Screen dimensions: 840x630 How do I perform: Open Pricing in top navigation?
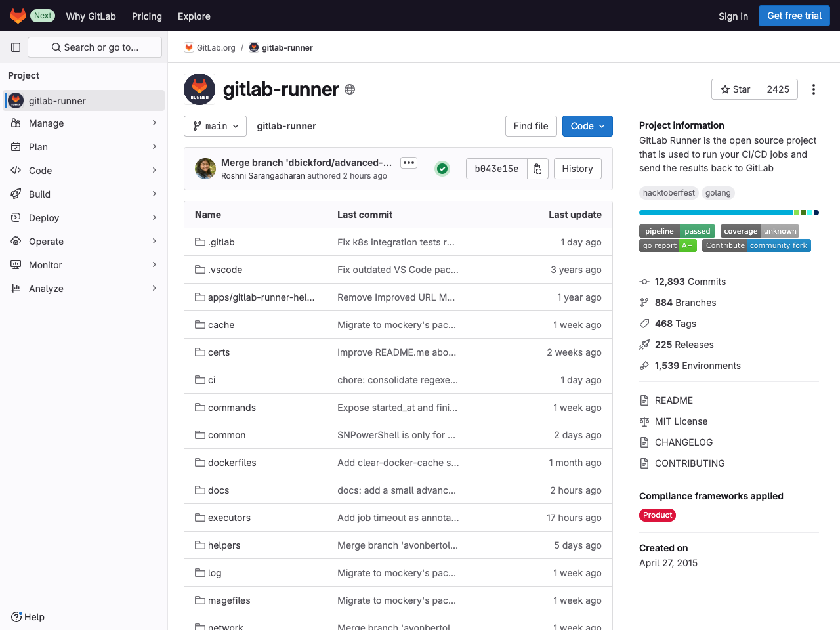[x=147, y=16]
